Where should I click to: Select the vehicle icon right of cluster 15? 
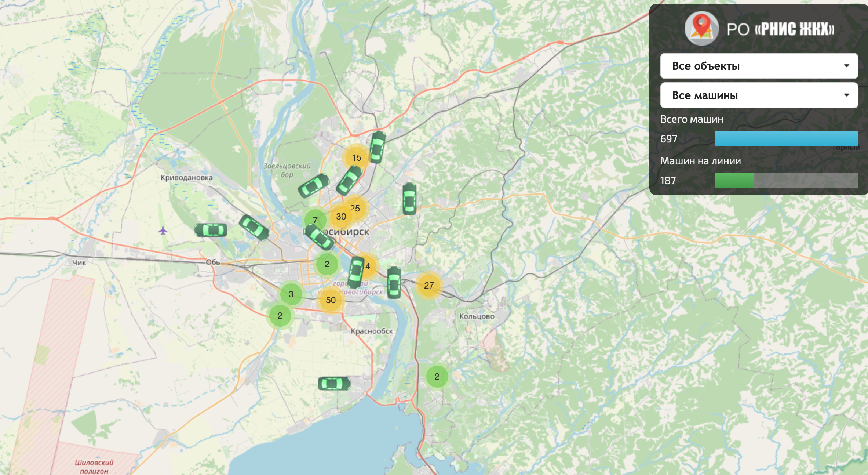[x=377, y=147]
